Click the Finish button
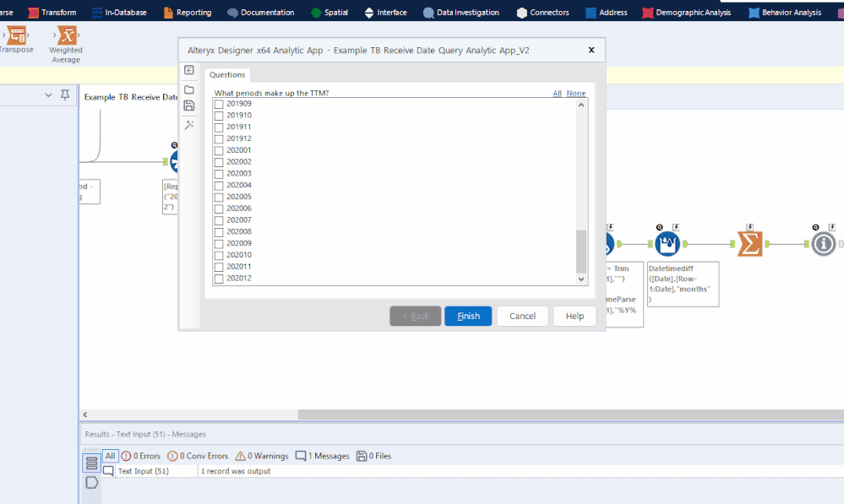The width and height of the screenshot is (844, 504). click(468, 316)
